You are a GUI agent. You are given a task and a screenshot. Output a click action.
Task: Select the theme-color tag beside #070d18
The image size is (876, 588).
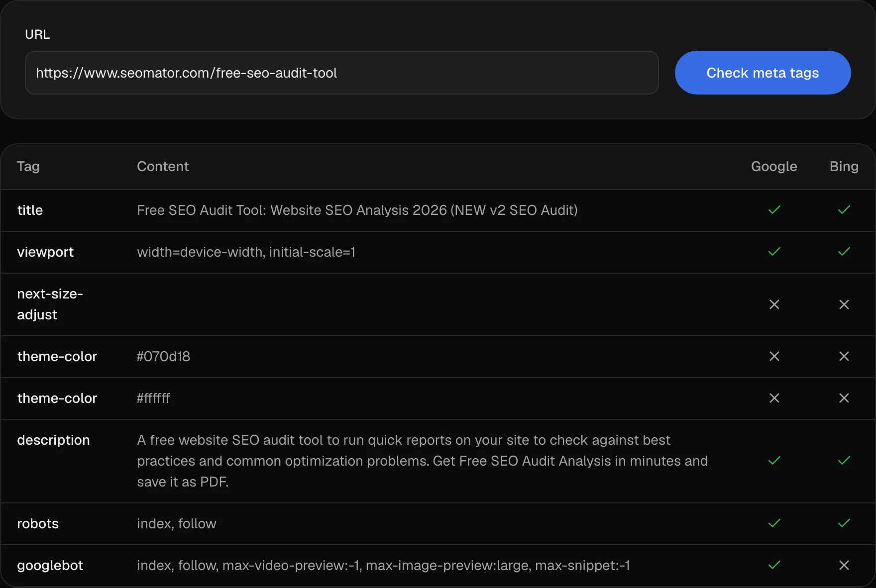pos(57,357)
